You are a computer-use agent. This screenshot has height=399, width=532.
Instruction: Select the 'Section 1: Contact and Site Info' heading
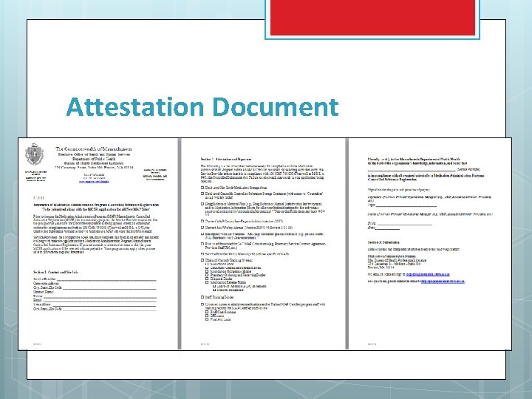tap(55, 272)
